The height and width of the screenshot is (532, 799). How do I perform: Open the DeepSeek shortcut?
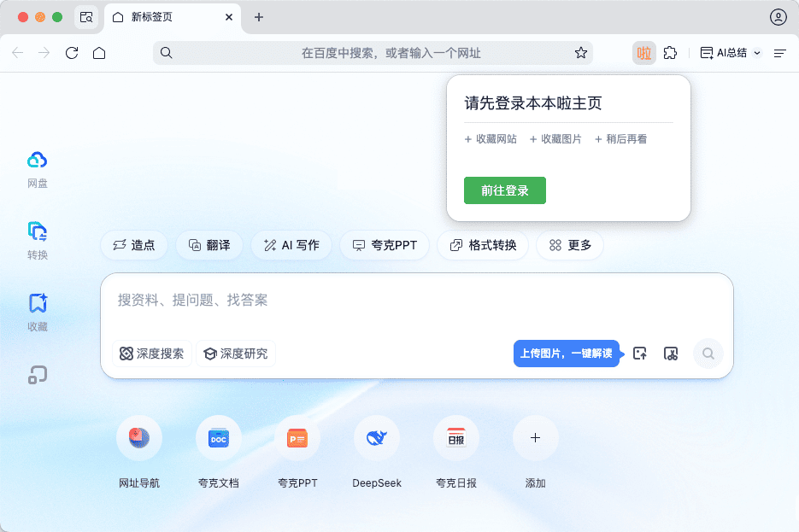pyautogui.click(x=377, y=439)
